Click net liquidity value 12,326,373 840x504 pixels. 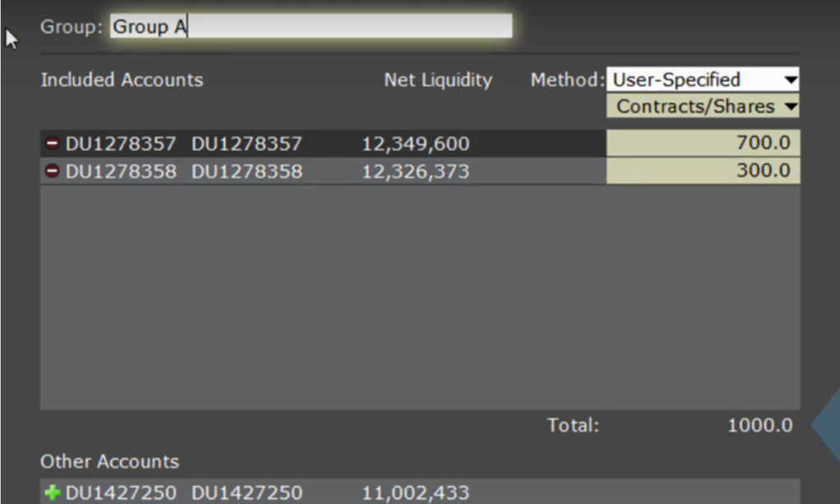416,171
